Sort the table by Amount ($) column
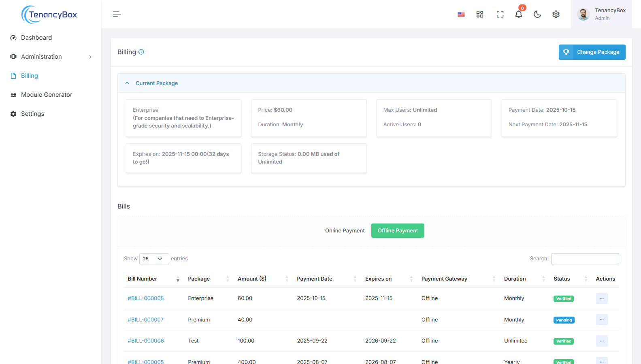Screen dimensions: 641x364 (x=252, y=279)
